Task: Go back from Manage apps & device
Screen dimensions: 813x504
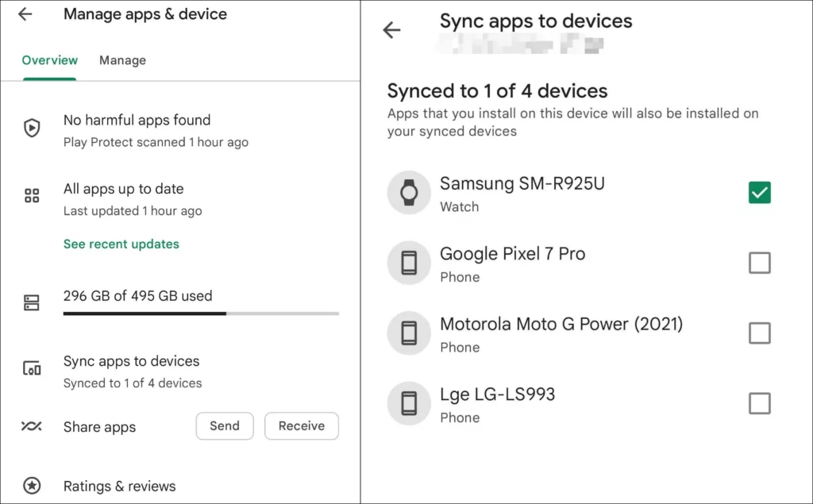Action: [25, 14]
